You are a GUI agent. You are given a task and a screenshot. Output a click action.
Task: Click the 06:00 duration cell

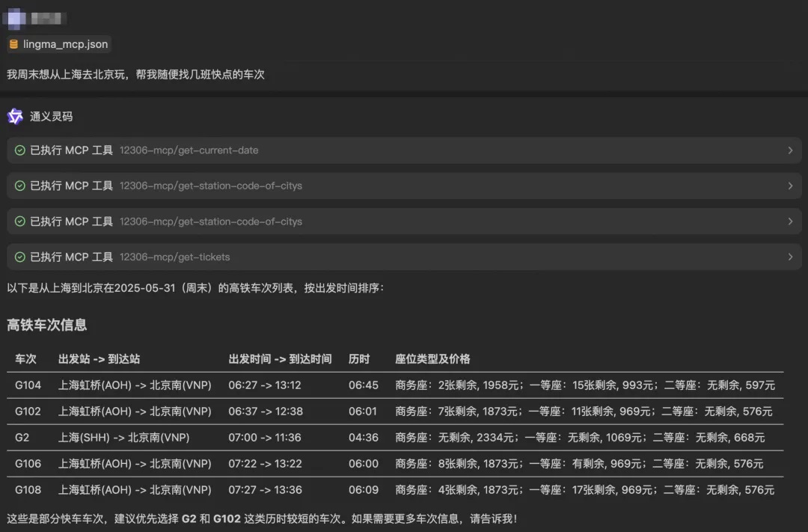(364, 464)
